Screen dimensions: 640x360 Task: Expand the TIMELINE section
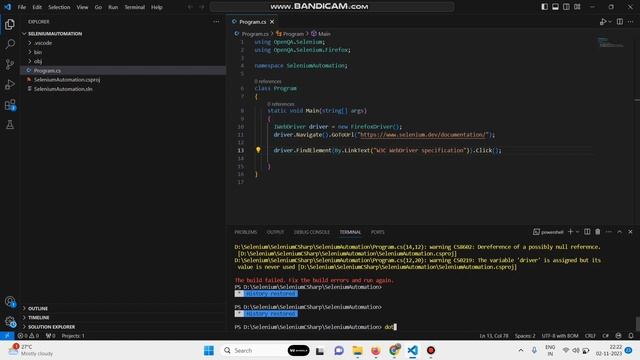pos(122,318)
